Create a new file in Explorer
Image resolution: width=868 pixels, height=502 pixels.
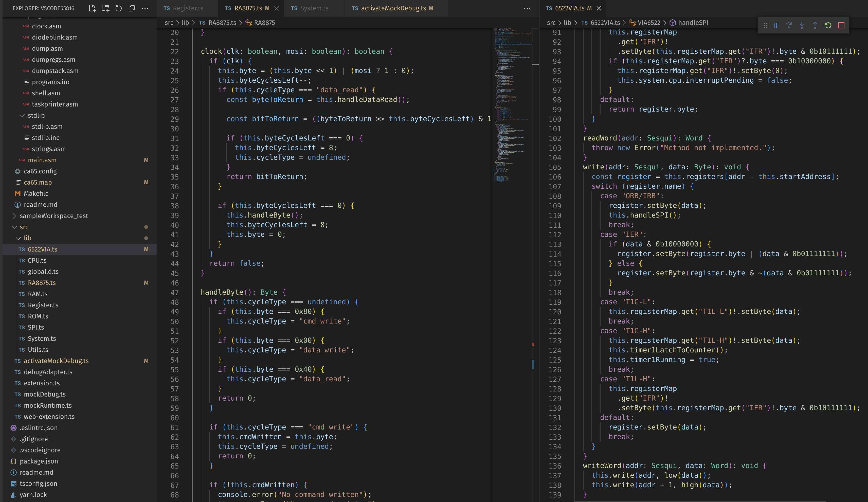pos(92,8)
